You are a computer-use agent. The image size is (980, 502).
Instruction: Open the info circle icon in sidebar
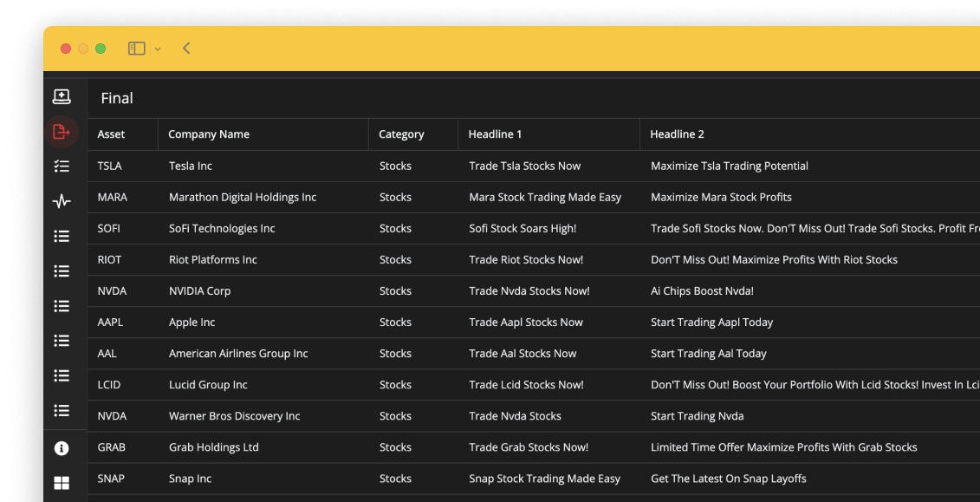62,448
